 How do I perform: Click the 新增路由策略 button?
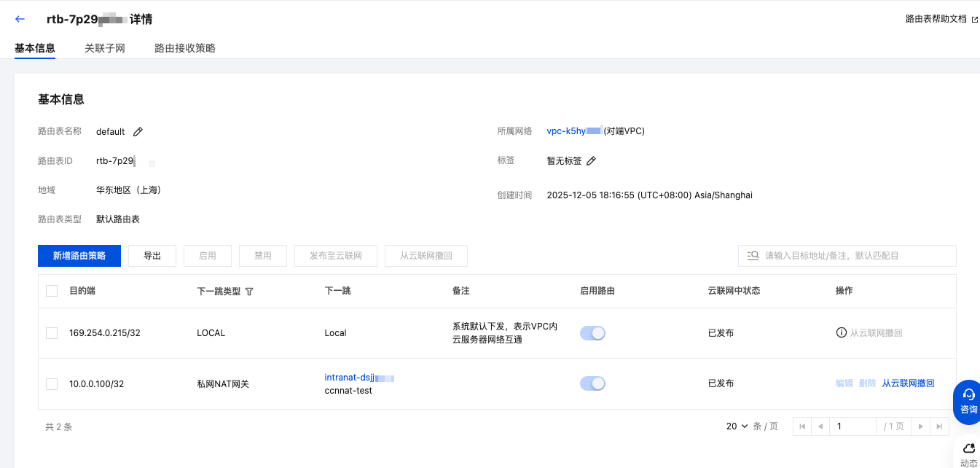tap(79, 256)
